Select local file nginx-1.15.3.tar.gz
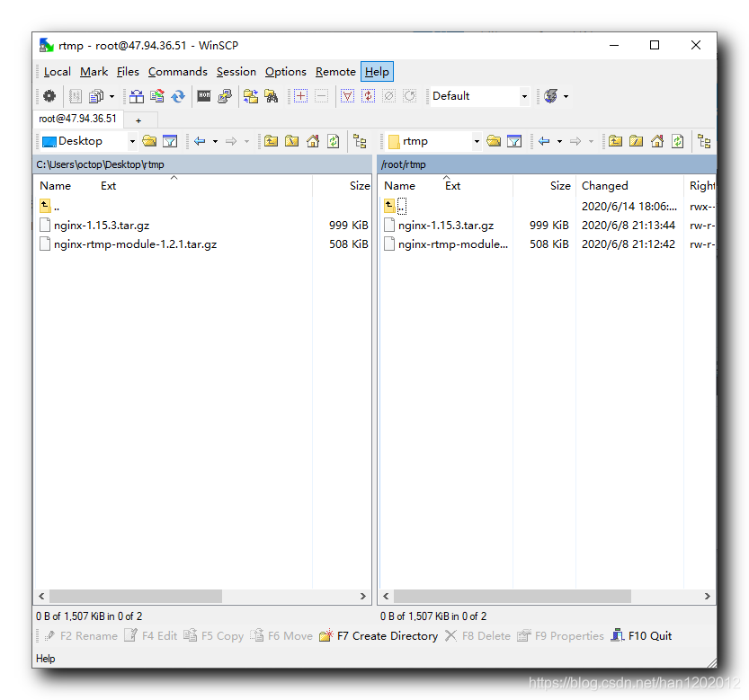The image size is (749, 700). (102, 226)
